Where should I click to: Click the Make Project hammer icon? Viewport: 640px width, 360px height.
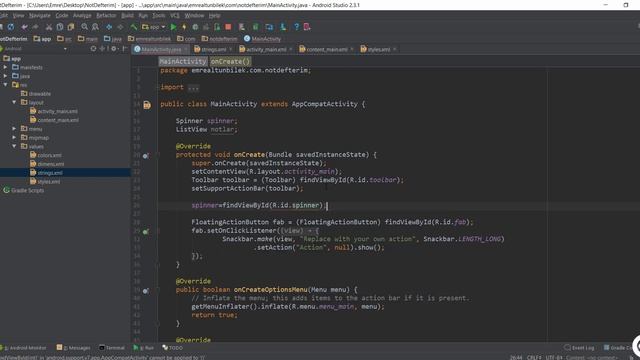(133, 27)
